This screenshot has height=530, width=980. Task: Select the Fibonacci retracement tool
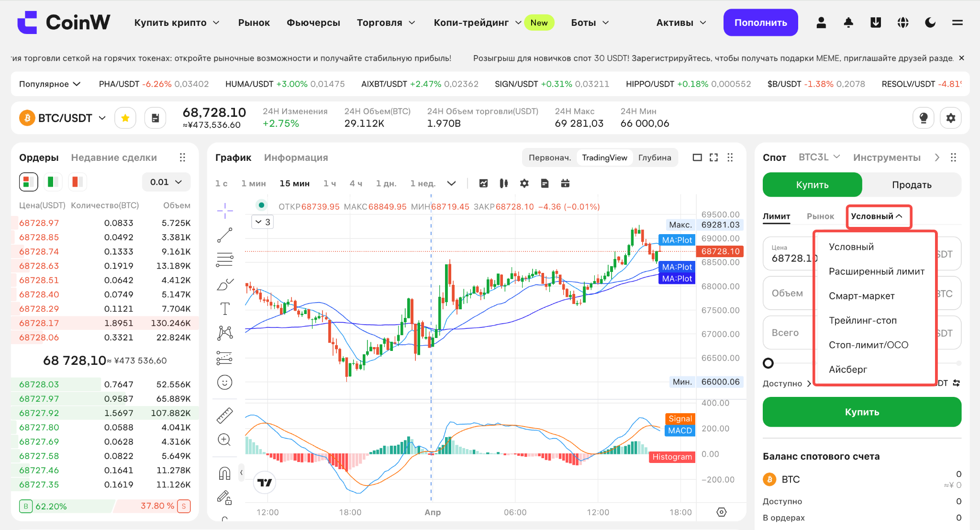click(225, 259)
